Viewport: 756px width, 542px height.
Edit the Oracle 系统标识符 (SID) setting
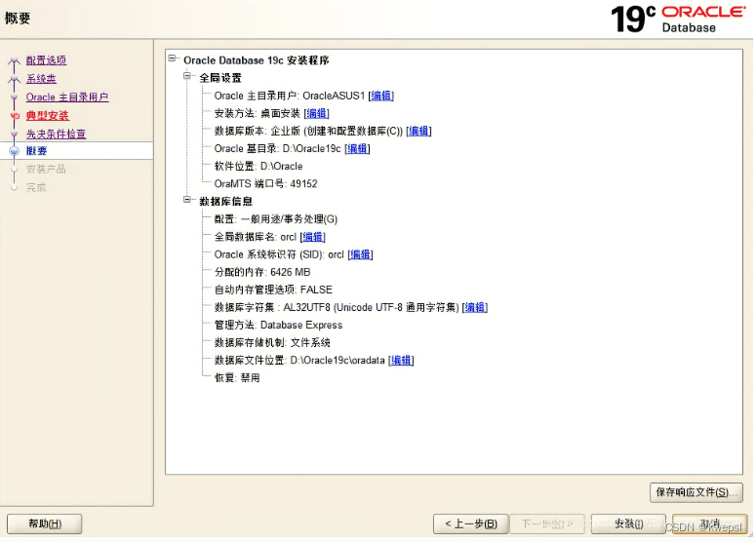point(360,254)
